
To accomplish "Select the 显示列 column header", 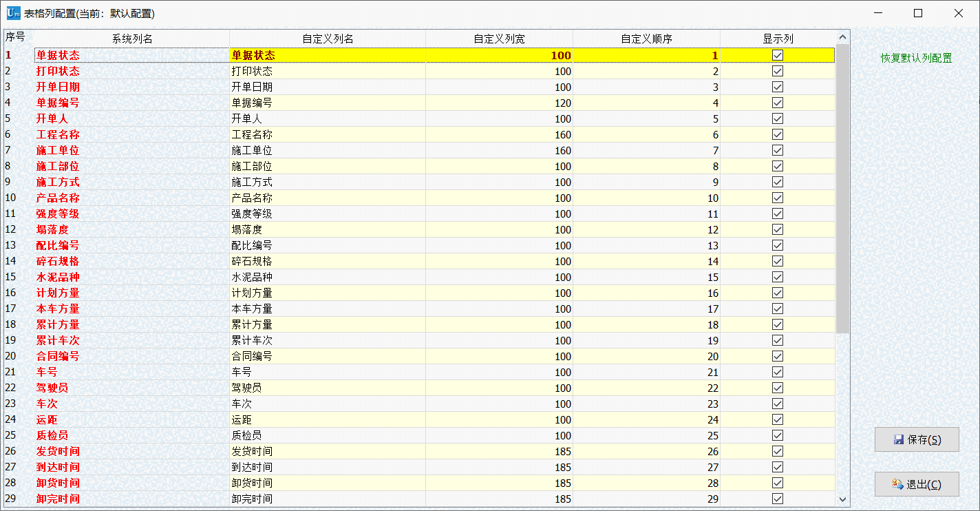I will coord(778,39).
